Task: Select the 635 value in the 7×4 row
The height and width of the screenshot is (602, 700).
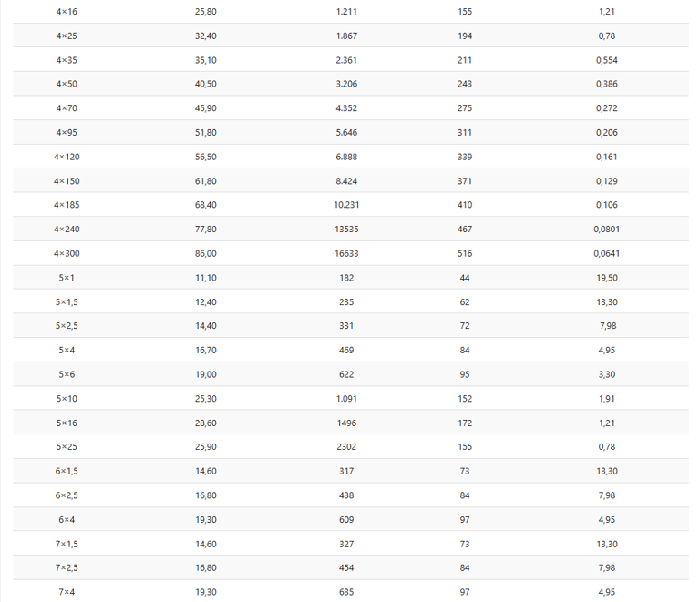Action: 346,592
